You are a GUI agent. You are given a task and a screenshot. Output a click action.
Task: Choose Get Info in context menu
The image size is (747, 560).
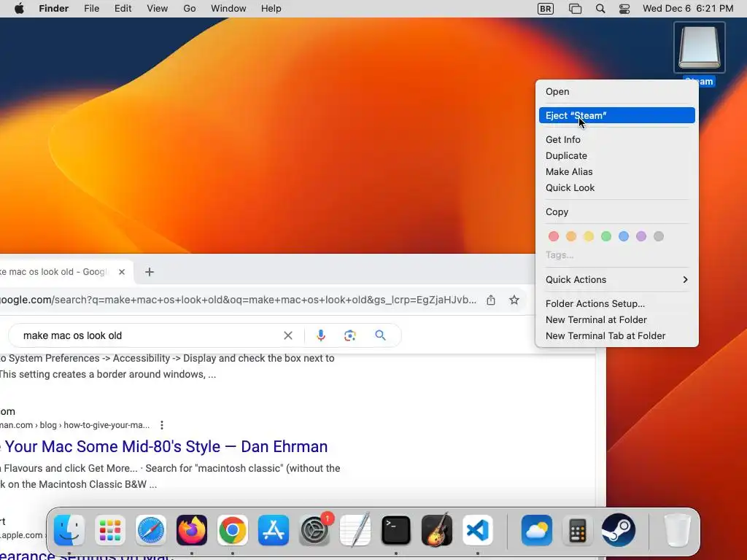pyautogui.click(x=617, y=139)
